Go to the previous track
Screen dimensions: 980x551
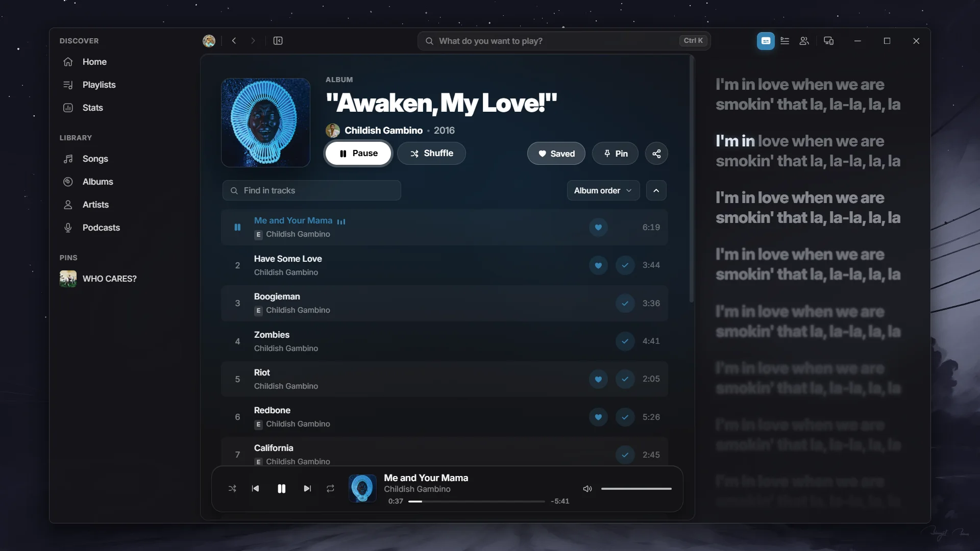tap(255, 489)
